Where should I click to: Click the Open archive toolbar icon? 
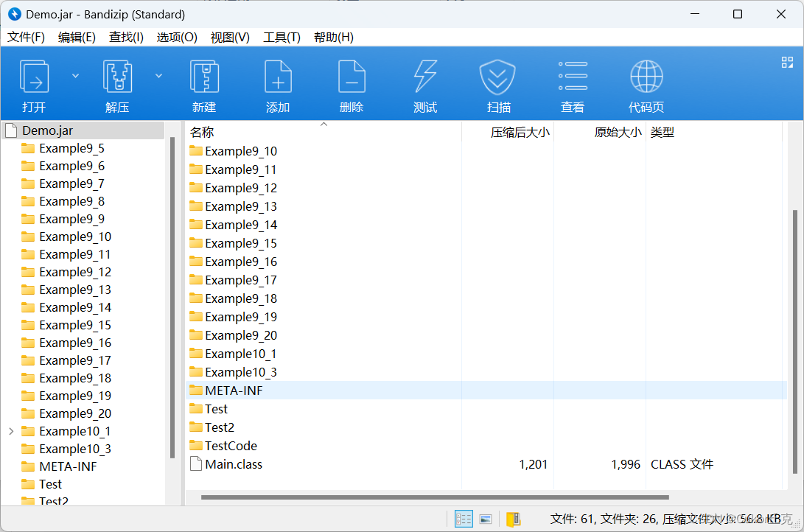pos(34,77)
